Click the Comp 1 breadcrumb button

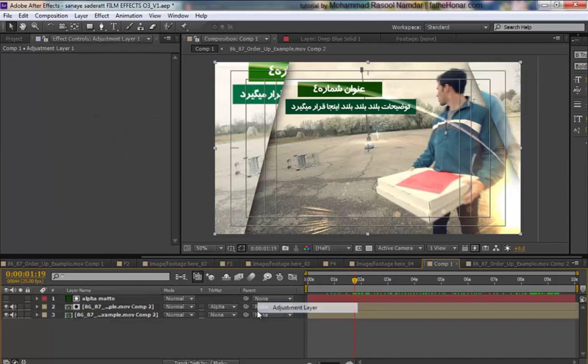(x=204, y=49)
